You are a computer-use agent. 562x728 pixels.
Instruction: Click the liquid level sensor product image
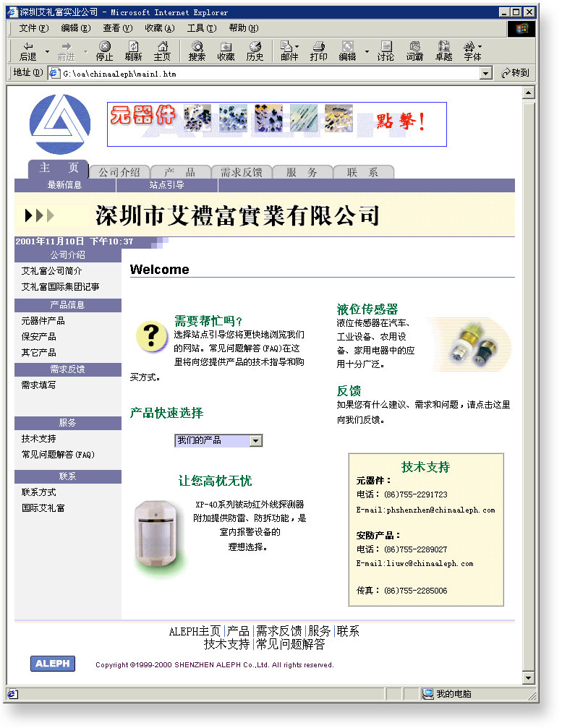469,344
